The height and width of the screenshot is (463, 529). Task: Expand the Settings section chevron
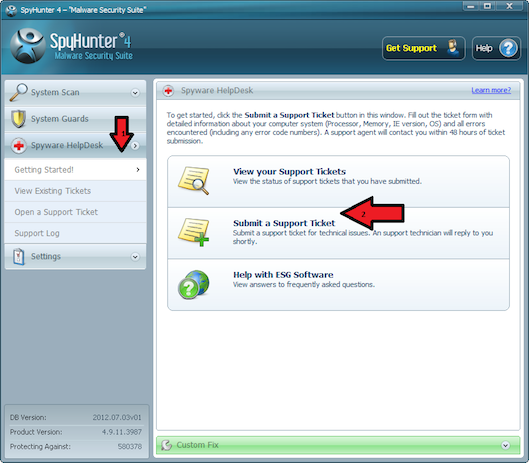click(135, 257)
